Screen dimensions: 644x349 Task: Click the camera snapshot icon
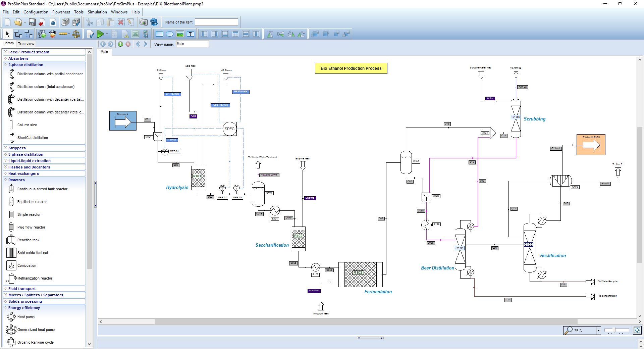point(143,22)
